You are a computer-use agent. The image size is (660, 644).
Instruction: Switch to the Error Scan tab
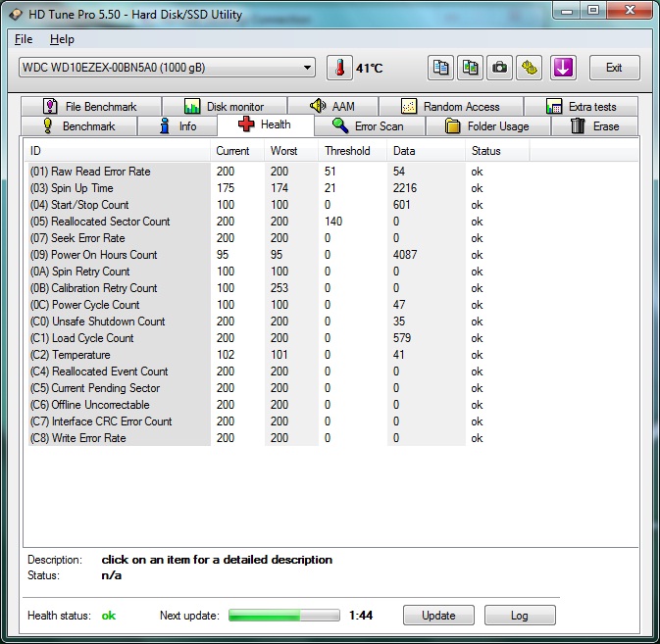(369, 125)
